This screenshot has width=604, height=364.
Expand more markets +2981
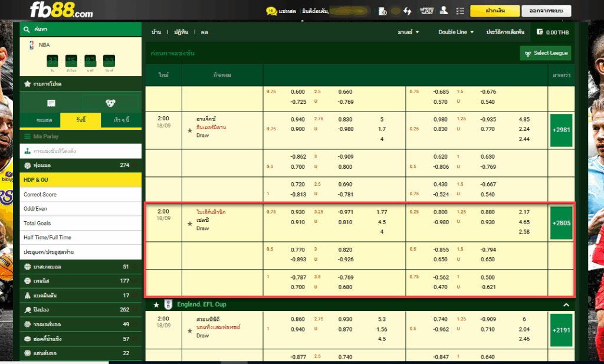[x=562, y=130]
